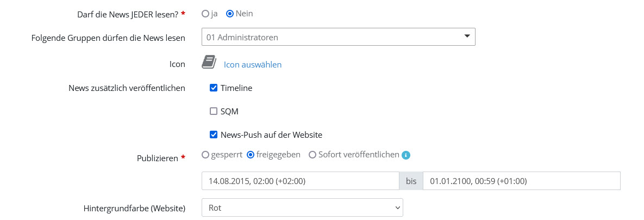The height and width of the screenshot is (220, 644).
Task: Click the blue info icon beside Sofort veröffentlichen
Action: pos(406,155)
